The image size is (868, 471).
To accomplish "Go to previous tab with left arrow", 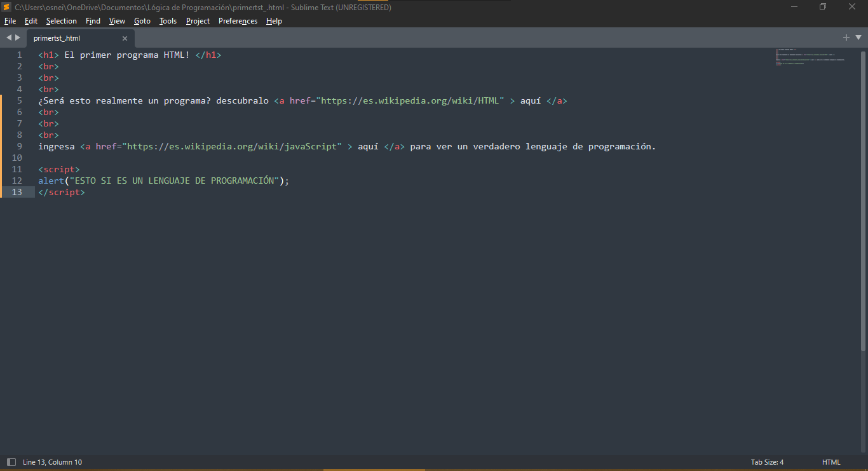I will point(9,38).
